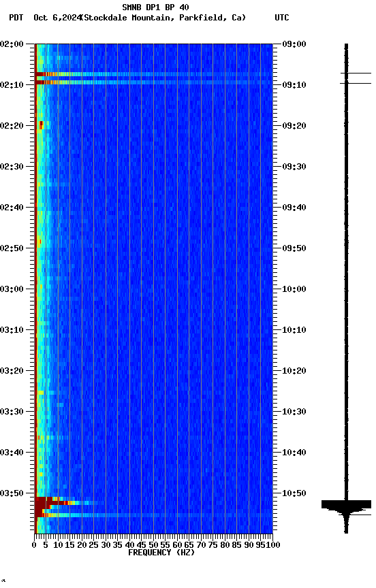Click the '09:40' UTC time label

pos(294,208)
